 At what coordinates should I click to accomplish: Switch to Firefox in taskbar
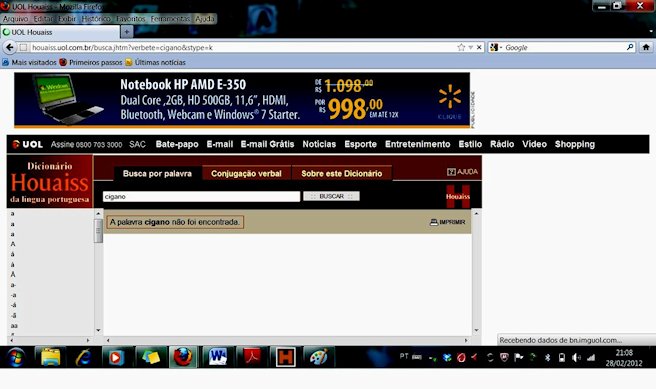(x=183, y=358)
